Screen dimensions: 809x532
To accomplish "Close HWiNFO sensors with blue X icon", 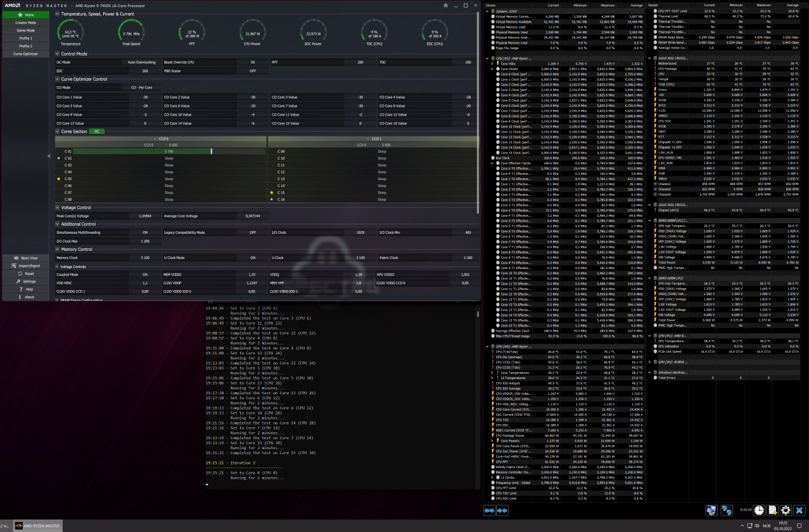I will 800,510.
